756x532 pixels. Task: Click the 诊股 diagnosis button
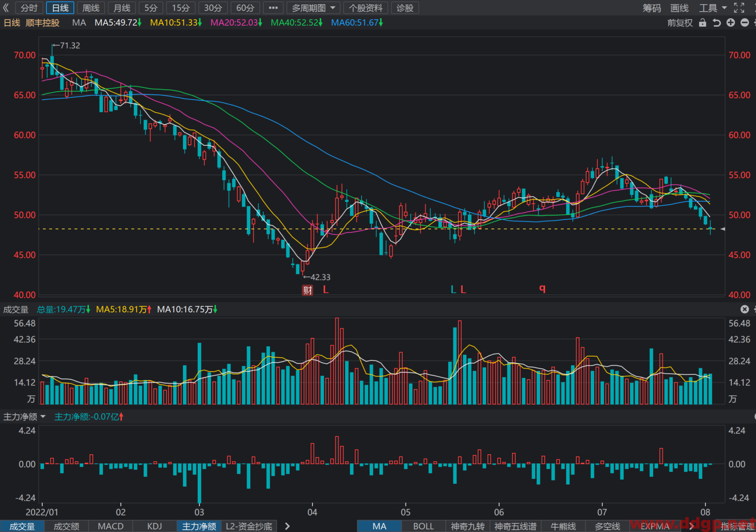click(x=405, y=8)
